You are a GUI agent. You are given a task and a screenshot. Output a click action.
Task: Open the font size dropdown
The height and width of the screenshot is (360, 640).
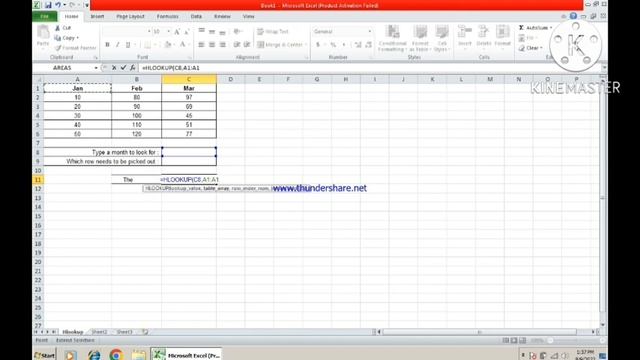169,31
